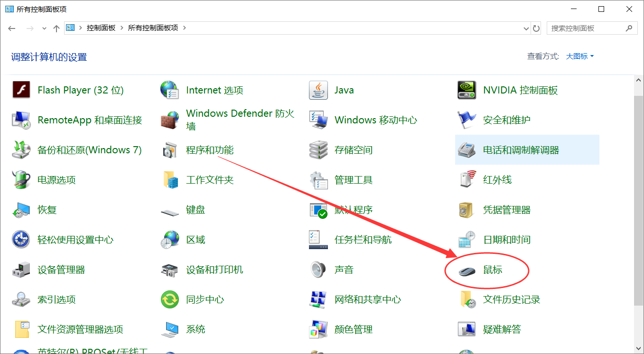Open the Flash Player (32 位) icon

(x=21, y=90)
